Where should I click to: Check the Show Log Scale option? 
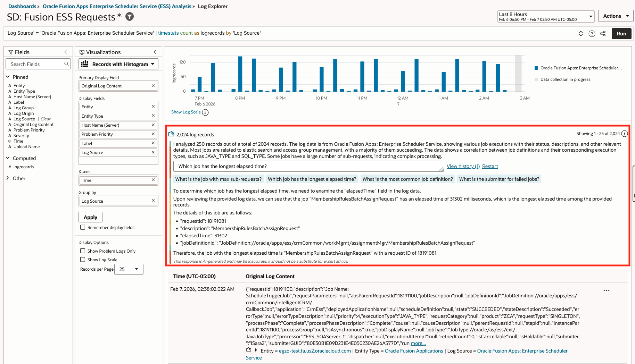(83, 259)
